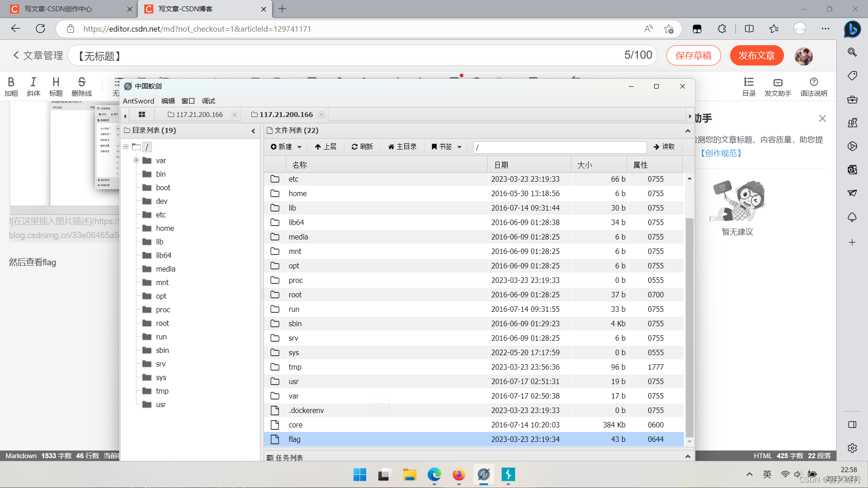Collapse the root slash directory node
Screen dimensions: 868x488
pos(126,147)
